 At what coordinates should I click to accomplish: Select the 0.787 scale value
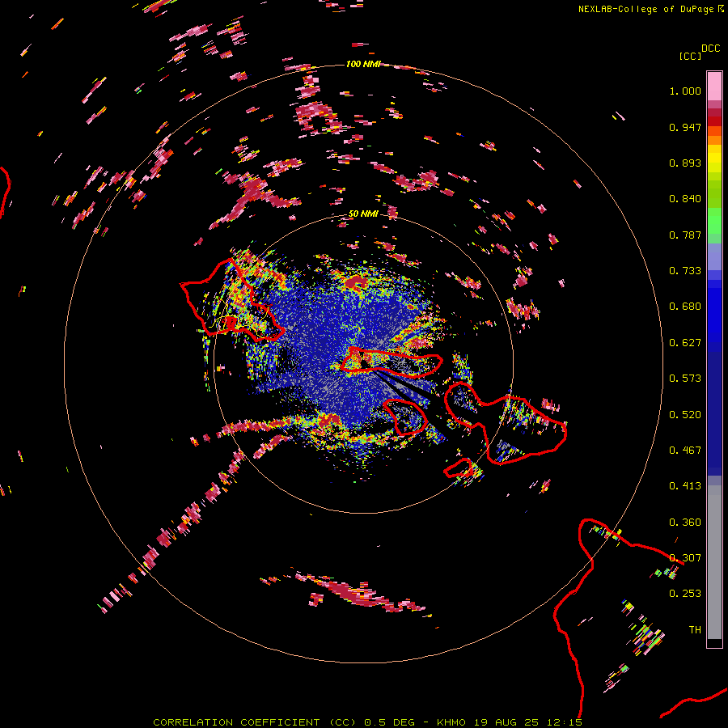pos(685,235)
